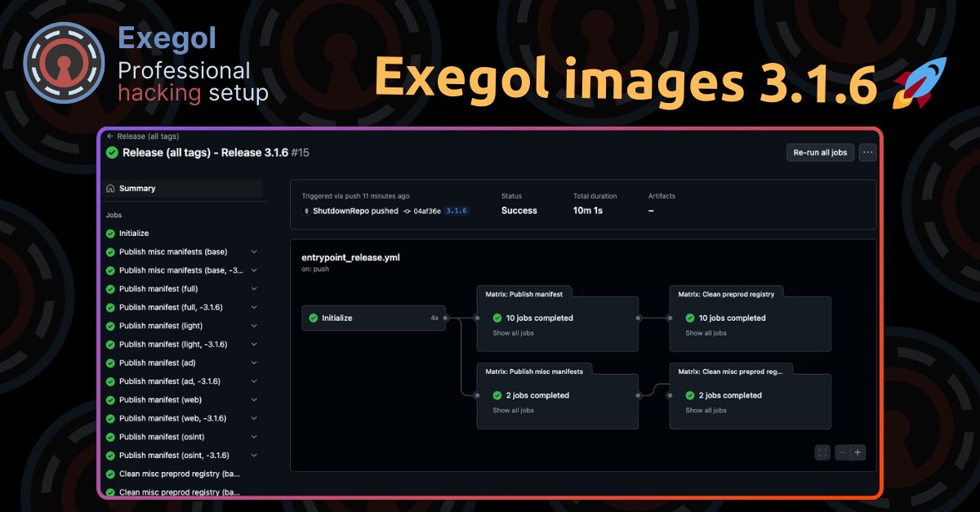The width and height of the screenshot is (980, 512).
Task: Expand the Publish manifest (ad, -3.1.6) chevron
Action: (254, 381)
